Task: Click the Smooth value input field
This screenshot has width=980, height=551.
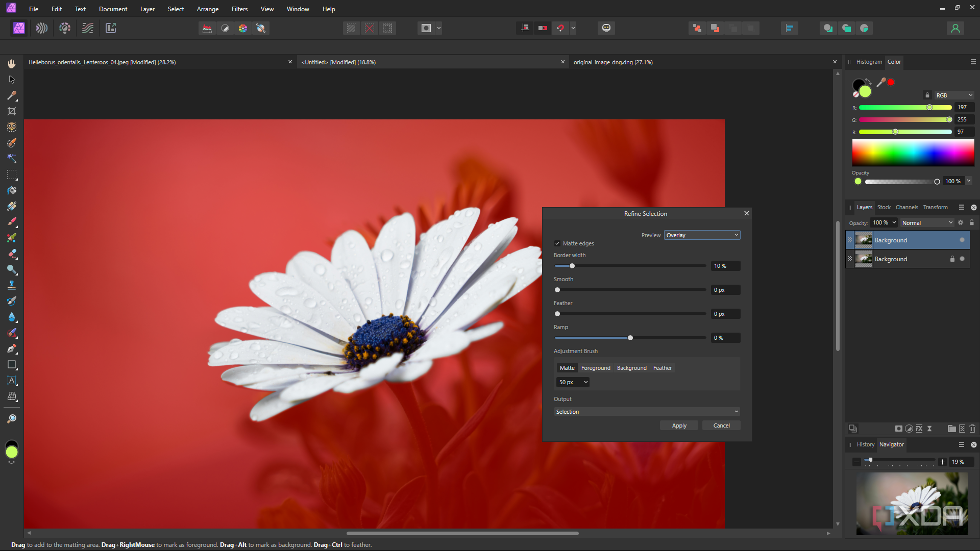Action: click(x=725, y=290)
